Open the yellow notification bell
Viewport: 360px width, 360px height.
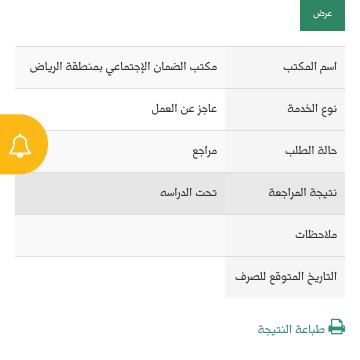20,146
